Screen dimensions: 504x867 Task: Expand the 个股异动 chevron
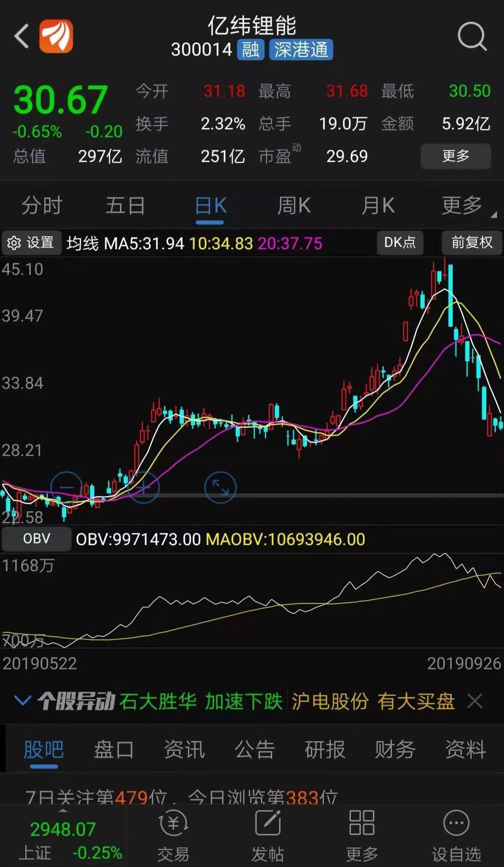pos(23,700)
